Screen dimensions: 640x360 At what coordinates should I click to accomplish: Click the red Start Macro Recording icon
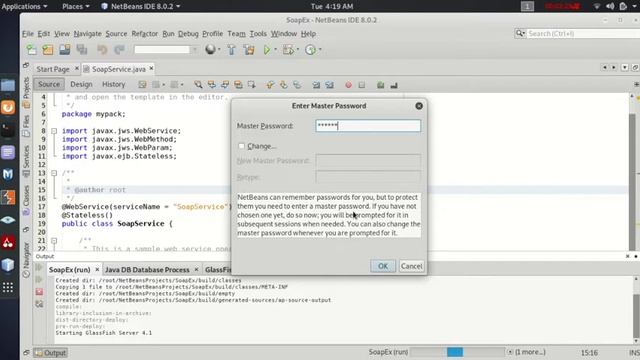click(x=348, y=85)
